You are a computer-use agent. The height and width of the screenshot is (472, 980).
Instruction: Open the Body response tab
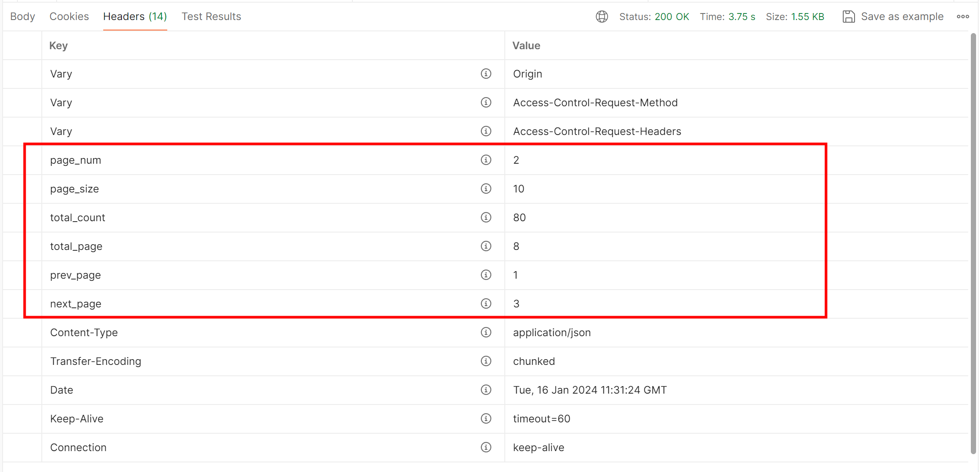point(23,17)
